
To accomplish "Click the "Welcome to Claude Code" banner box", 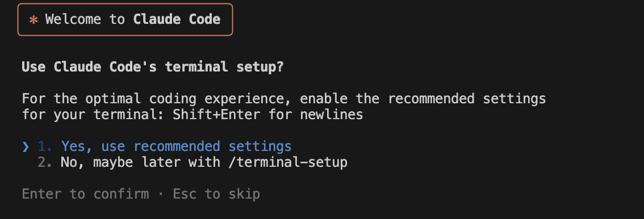I will click(x=125, y=20).
